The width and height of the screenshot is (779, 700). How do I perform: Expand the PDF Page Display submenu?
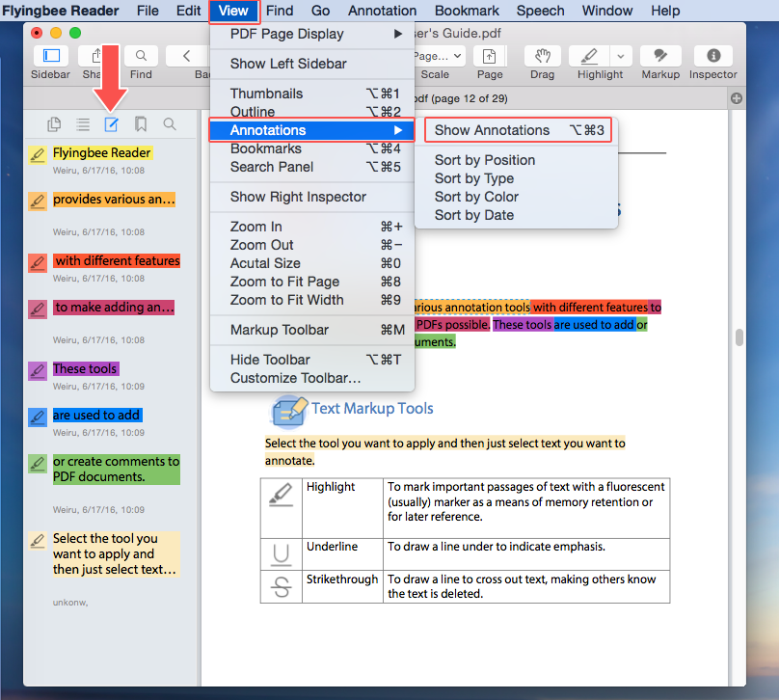click(312, 34)
